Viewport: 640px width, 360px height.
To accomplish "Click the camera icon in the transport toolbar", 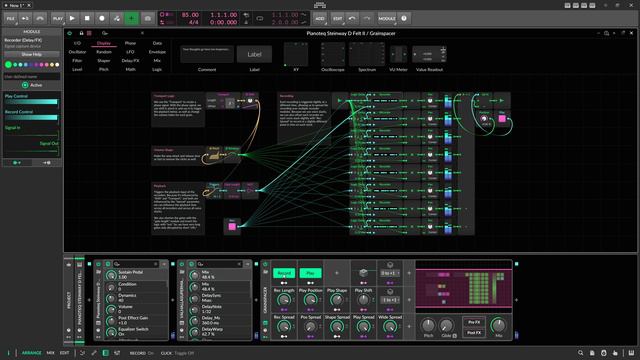I will tap(148, 18).
